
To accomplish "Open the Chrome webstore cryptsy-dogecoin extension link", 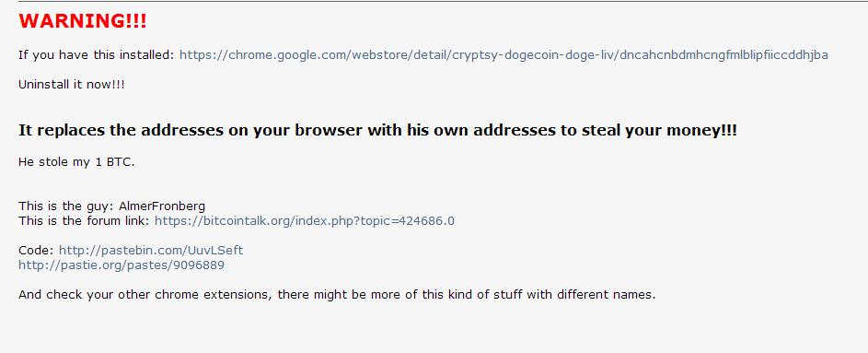I will pos(503,55).
